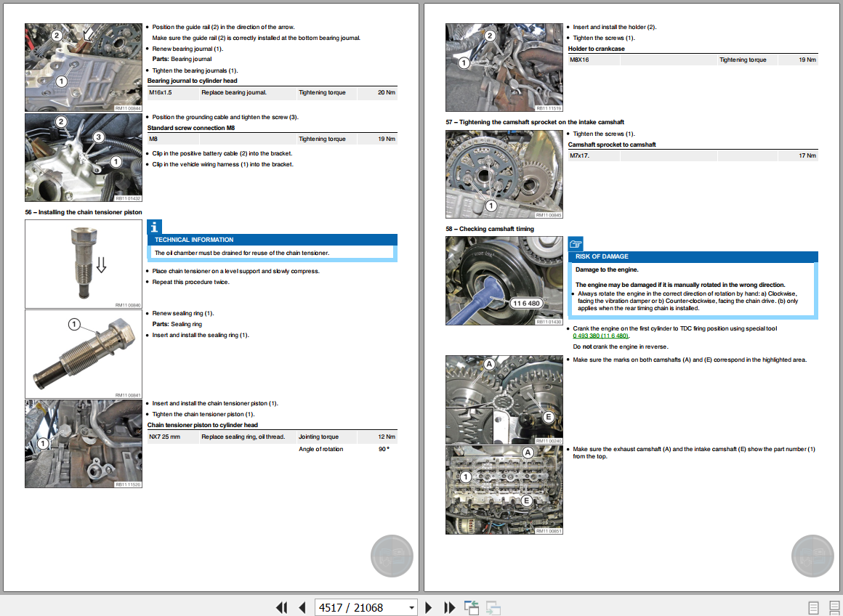Click the Technical Information 'i' icon
843x616 pixels.
[x=154, y=227]
